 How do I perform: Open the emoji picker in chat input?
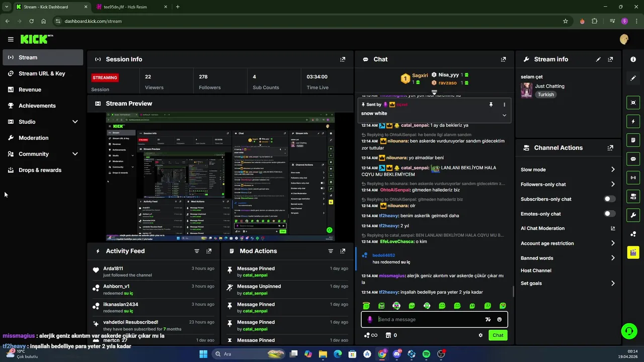(499, 319)
